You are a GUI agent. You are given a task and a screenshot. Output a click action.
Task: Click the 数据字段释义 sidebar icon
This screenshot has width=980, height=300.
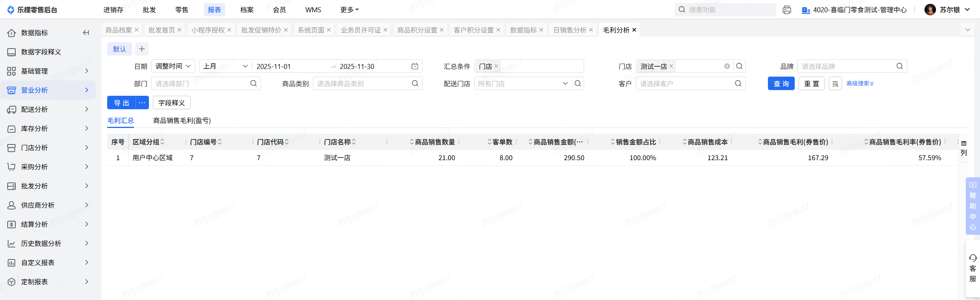tap(11, 52)
